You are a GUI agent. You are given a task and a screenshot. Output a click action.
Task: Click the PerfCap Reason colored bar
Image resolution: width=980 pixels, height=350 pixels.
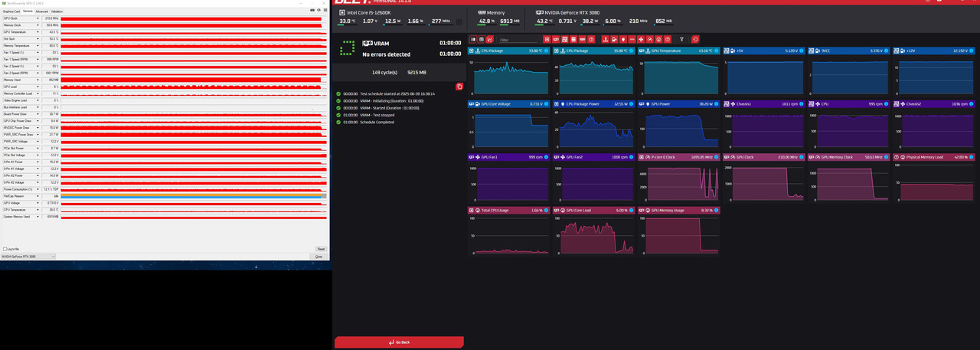pos(193,196)
